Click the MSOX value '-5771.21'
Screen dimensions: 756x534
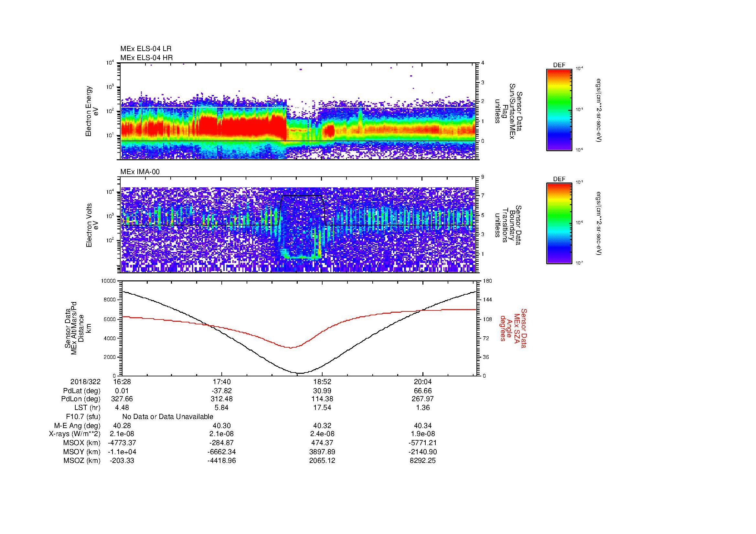pyautogui.click(x=423, y=443)
